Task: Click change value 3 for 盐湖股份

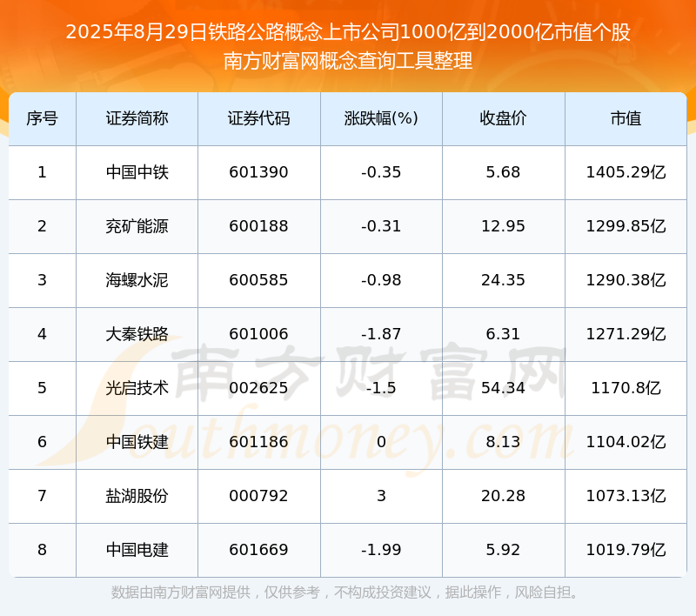Action: pos(381,496)
